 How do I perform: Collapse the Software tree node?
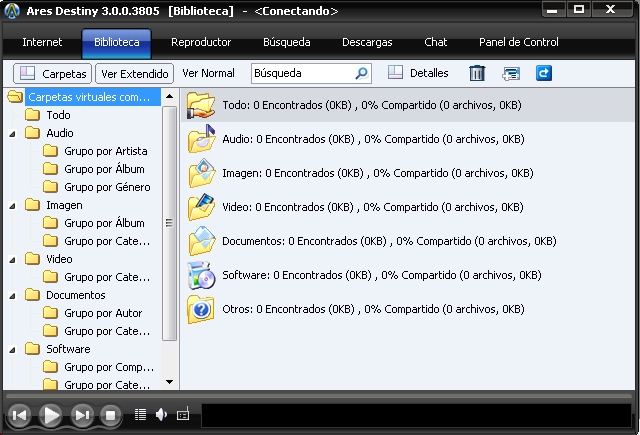point(12,350)
